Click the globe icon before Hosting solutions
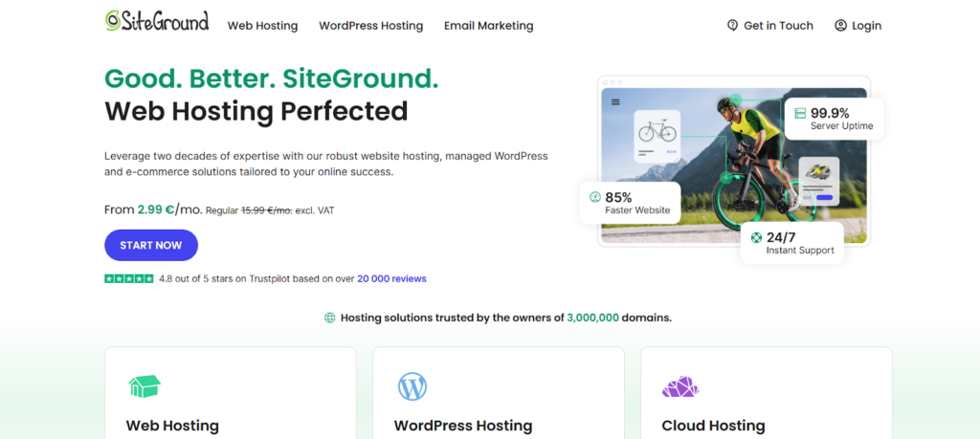Image resolution: width=980 pixels, height=439 pixels. point(330,318)
